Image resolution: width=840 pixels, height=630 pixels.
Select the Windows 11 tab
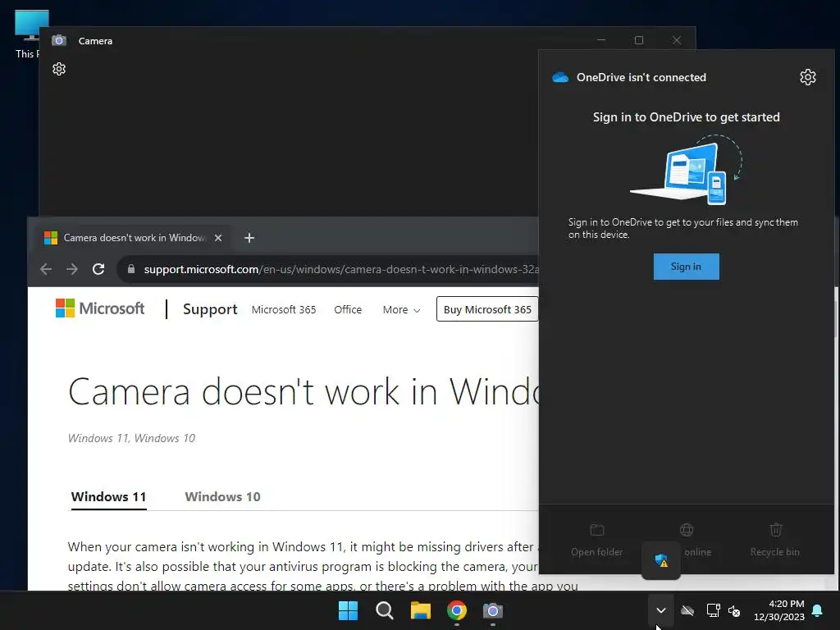click(x=109, y=496)
